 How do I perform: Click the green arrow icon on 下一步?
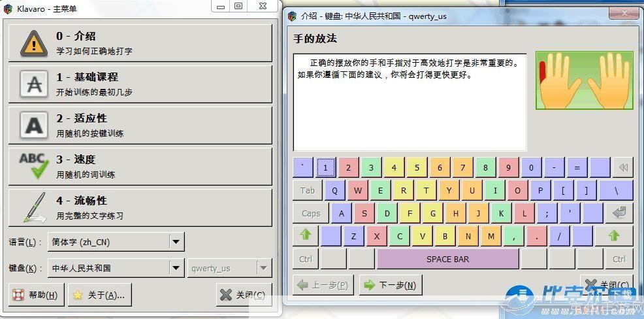(370, 285)
